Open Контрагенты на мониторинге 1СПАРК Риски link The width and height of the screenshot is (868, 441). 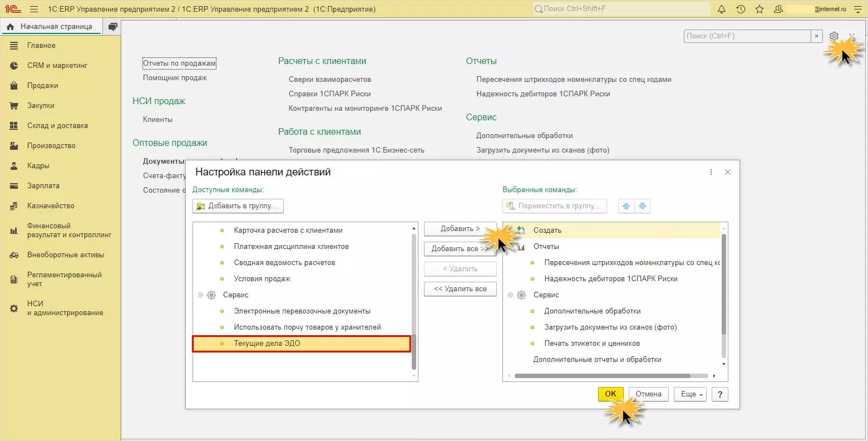pos(365,109)
